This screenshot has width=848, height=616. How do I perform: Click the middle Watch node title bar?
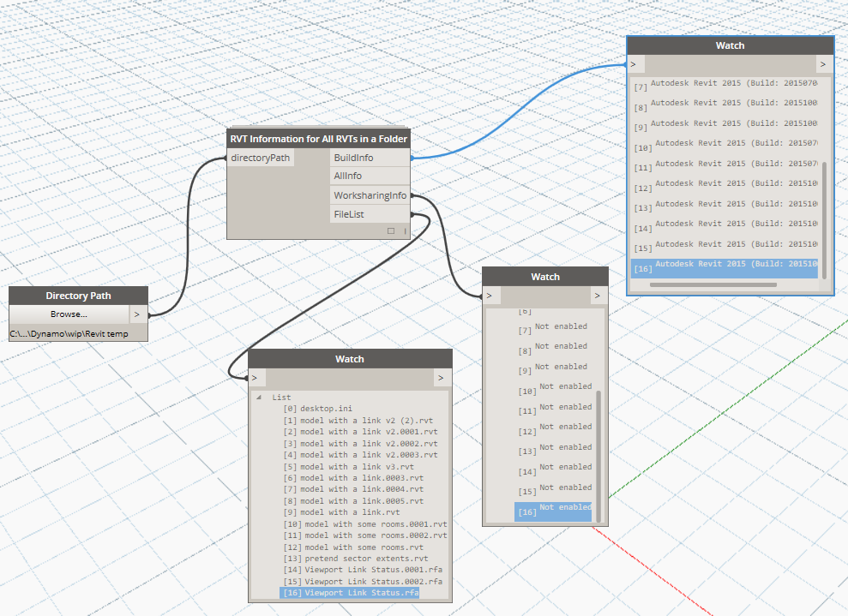click(544, 276)
